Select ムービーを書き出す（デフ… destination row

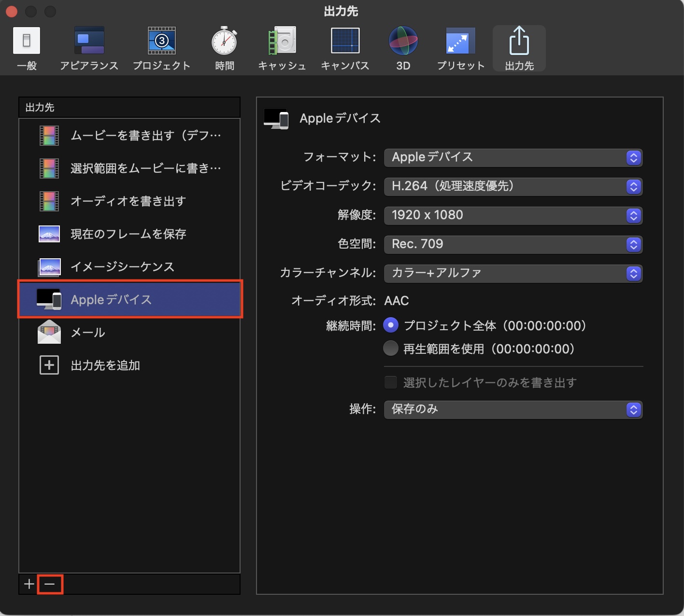pos(129,136)
